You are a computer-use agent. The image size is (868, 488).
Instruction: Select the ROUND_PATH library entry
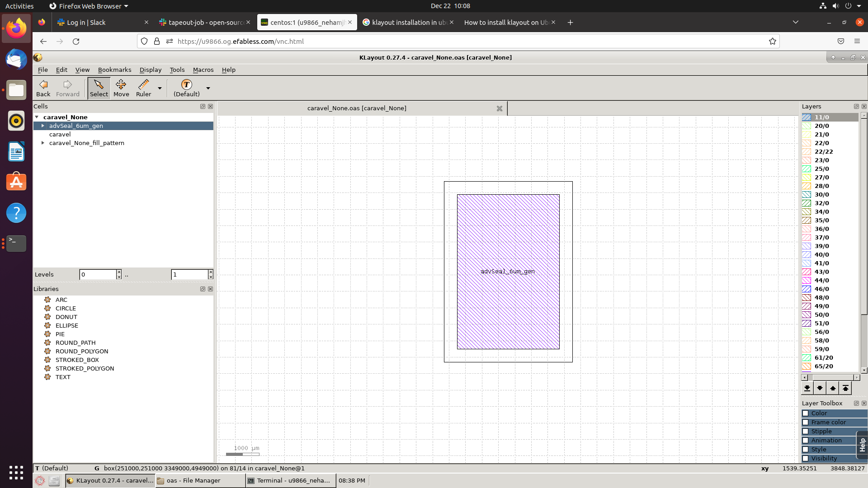(x=75, y=343)
